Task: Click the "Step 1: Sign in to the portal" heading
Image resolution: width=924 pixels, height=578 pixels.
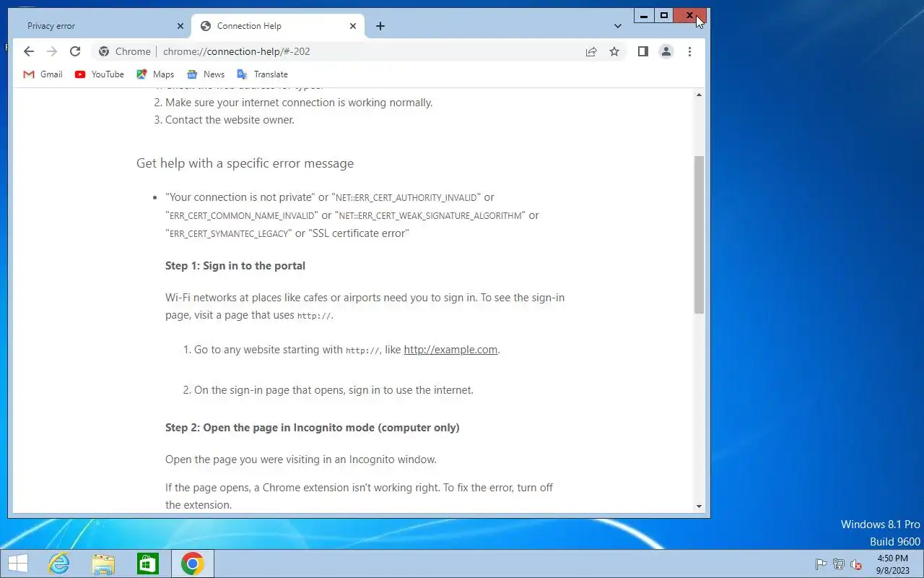Action: 235,266
